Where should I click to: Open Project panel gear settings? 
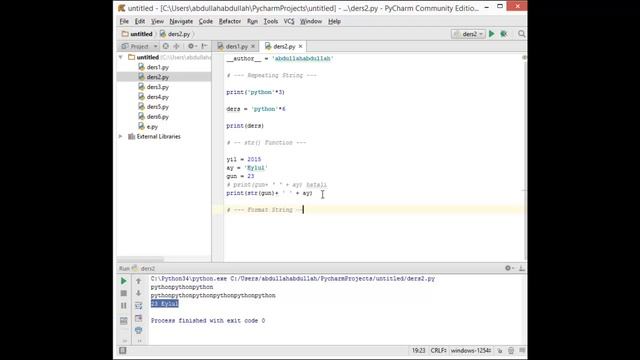192,46
